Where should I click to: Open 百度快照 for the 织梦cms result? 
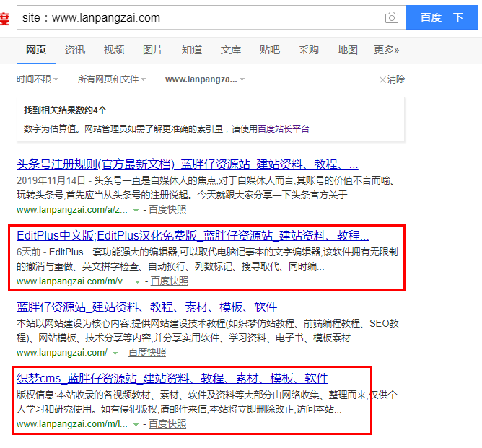tap(167, 423)
